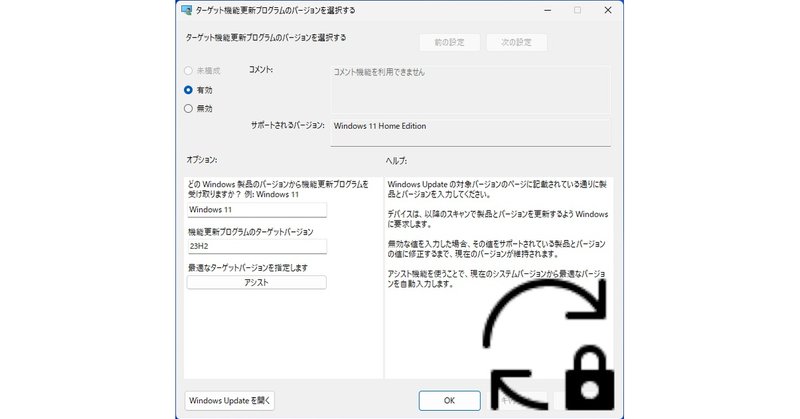The height and width of the screenshot is (419, 800).
Task: Click the Windows 11 Home Edition text
Action: tap(380, 126)
